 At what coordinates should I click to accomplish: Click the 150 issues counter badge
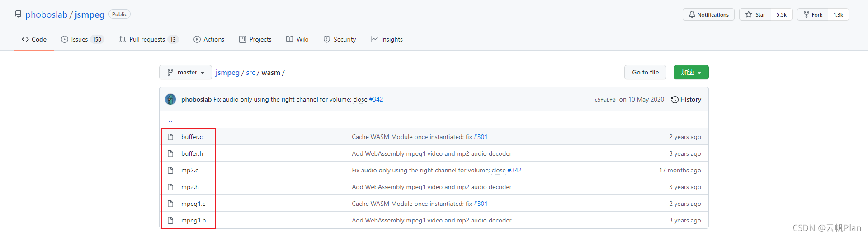[97, 39]
